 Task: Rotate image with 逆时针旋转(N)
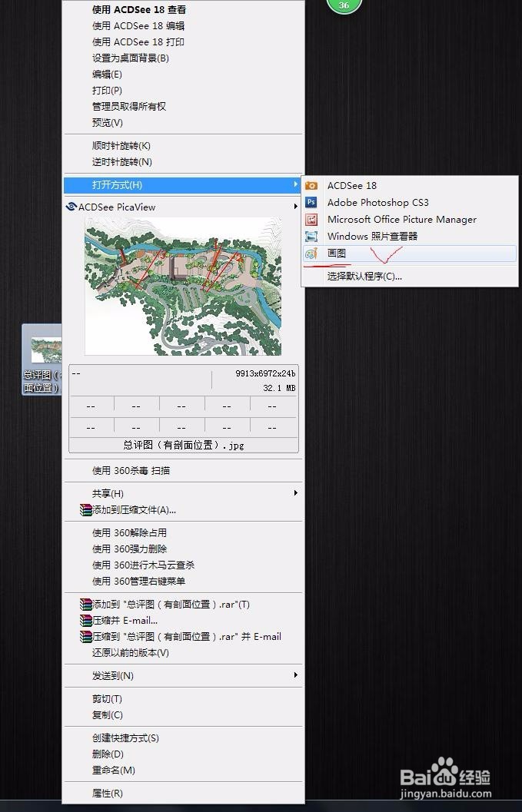tap(121, 162)
